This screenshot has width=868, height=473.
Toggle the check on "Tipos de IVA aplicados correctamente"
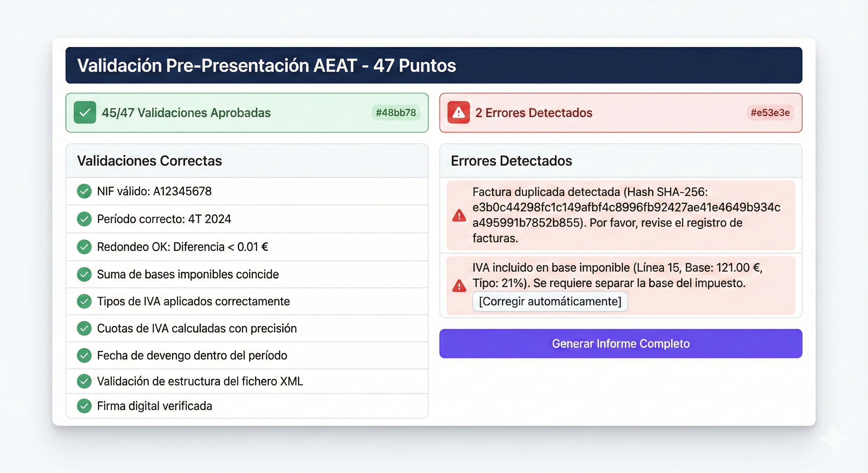(x=84, y=302)
